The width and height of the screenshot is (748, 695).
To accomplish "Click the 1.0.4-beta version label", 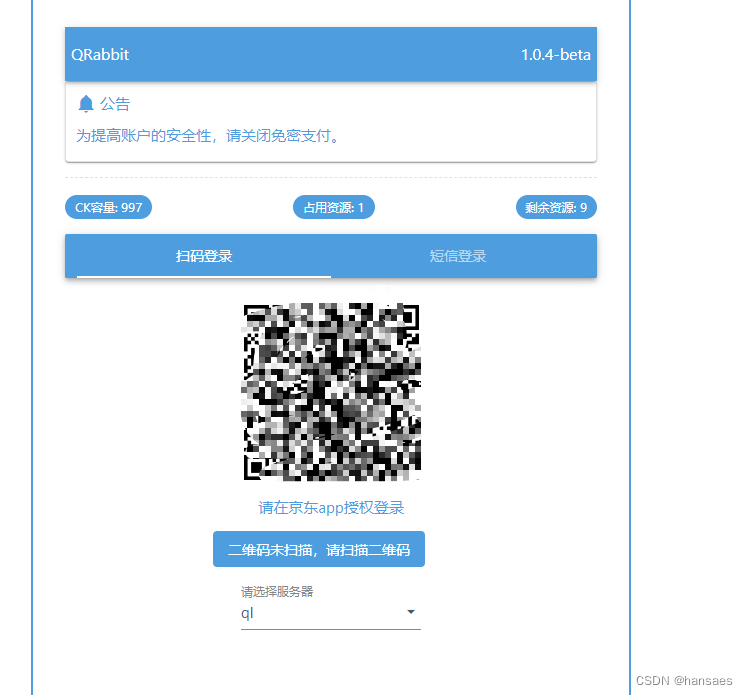I will (x=555, y=55).
